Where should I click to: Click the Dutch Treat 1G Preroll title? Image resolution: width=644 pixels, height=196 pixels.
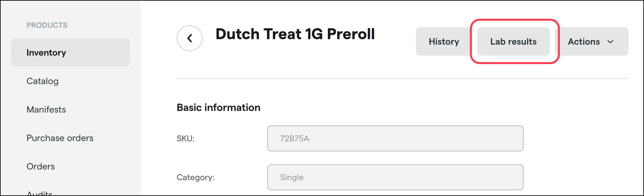point(295,34)
